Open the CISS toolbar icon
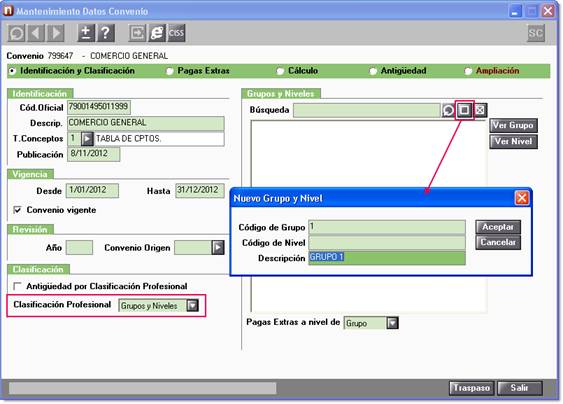 pyautogui.click(x=176, y=33)
